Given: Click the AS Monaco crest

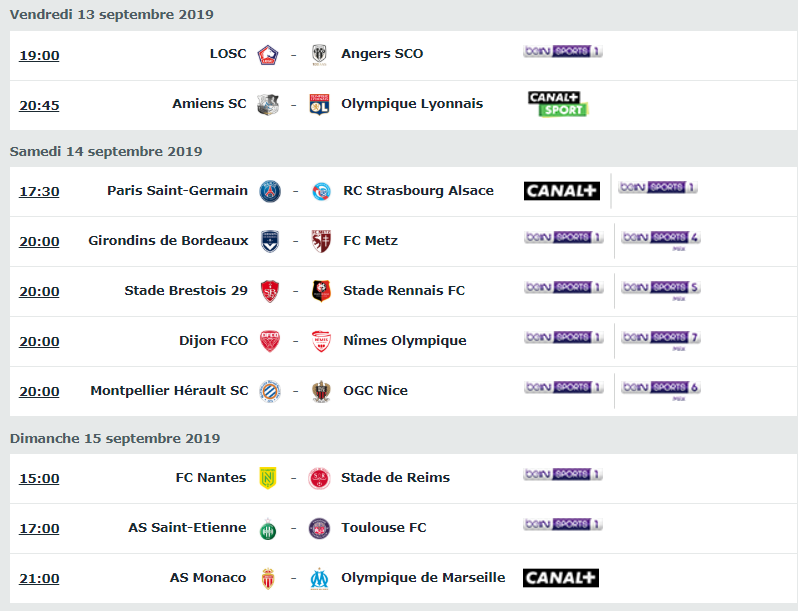Looking at the screenshot, I should [x=268, y=578].
